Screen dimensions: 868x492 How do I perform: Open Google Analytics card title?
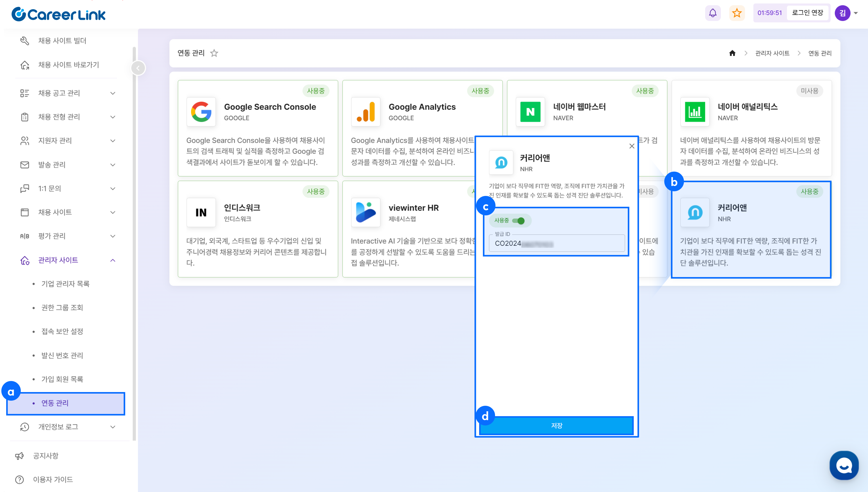(x=422, y=107)
